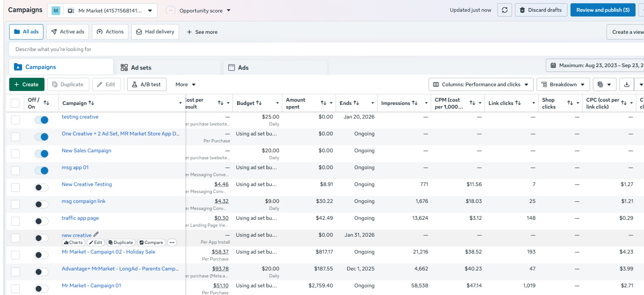Click sort arrows in Amount spent header

[323, 103]
